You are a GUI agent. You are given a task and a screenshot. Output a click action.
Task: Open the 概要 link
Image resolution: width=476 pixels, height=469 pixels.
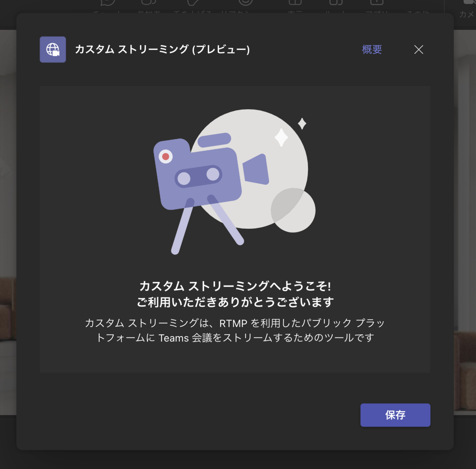(x=372, y=50)
